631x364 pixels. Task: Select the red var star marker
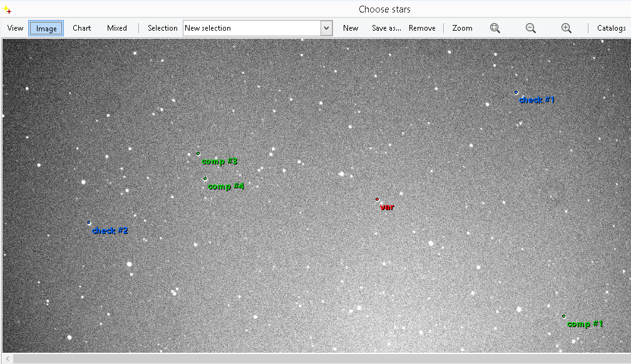click(377, 199)
